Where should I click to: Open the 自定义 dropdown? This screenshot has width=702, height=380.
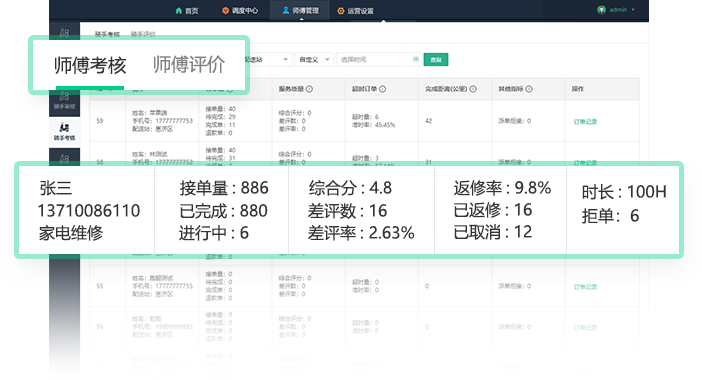pyautogui.click(x=314, y=60)
